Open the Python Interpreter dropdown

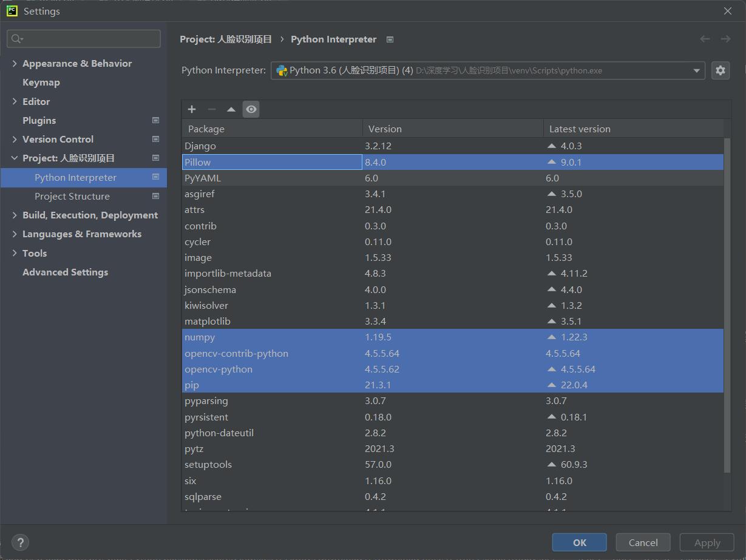pos(487,70)
